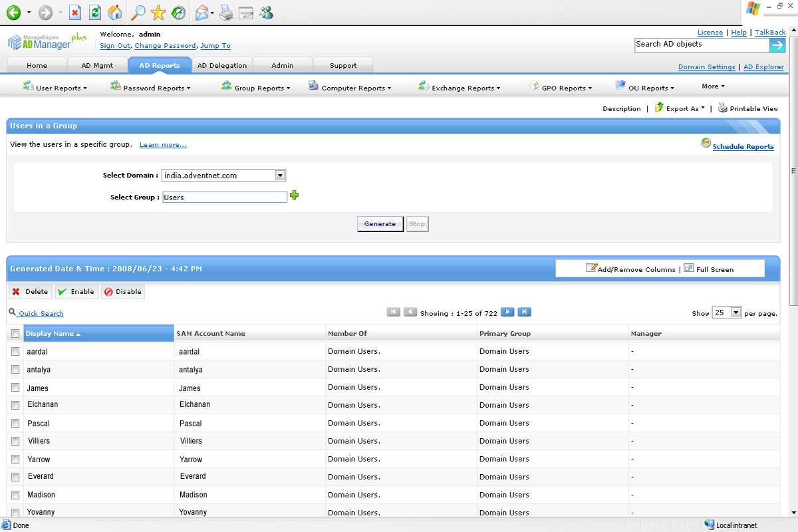Click the green plus icon beside Select Group
This screenshot has width=798, height=532.
295,196
